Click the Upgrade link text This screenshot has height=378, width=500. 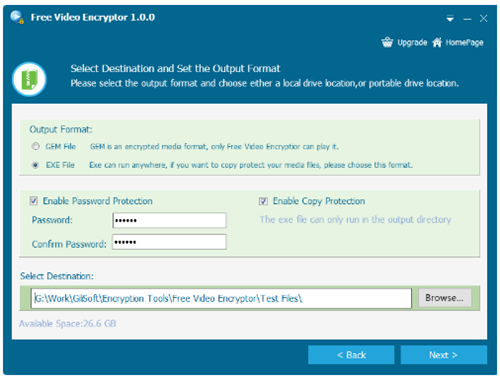[x=412, y=43]
